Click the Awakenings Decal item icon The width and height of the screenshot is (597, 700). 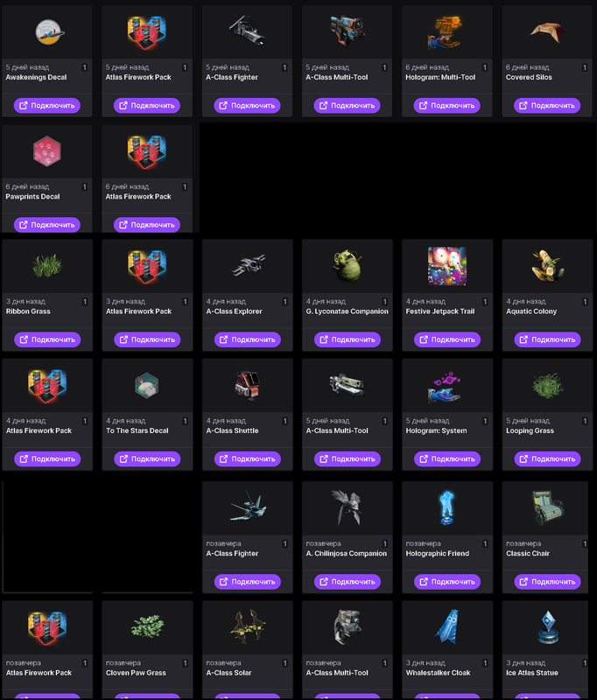click(49, 32)
